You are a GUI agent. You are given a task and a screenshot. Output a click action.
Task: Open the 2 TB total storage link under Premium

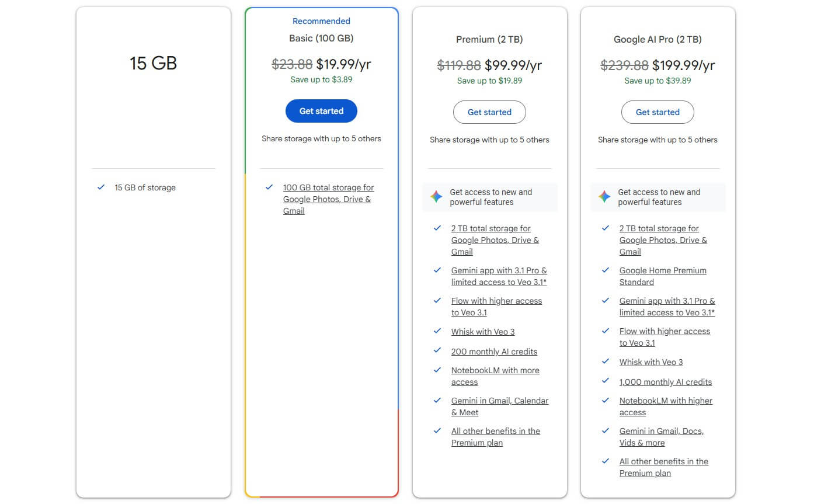coord(495,239)
